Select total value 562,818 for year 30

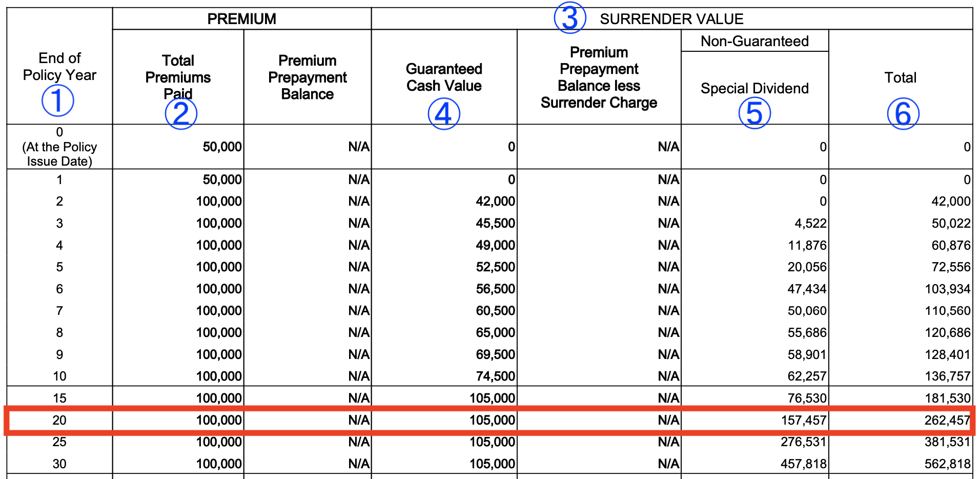pos(947,464)
